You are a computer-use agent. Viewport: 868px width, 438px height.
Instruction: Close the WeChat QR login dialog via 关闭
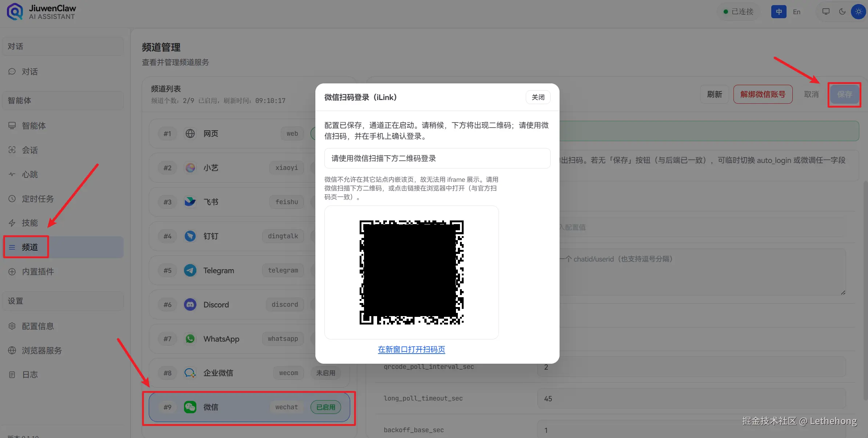(x=538, y=97)
